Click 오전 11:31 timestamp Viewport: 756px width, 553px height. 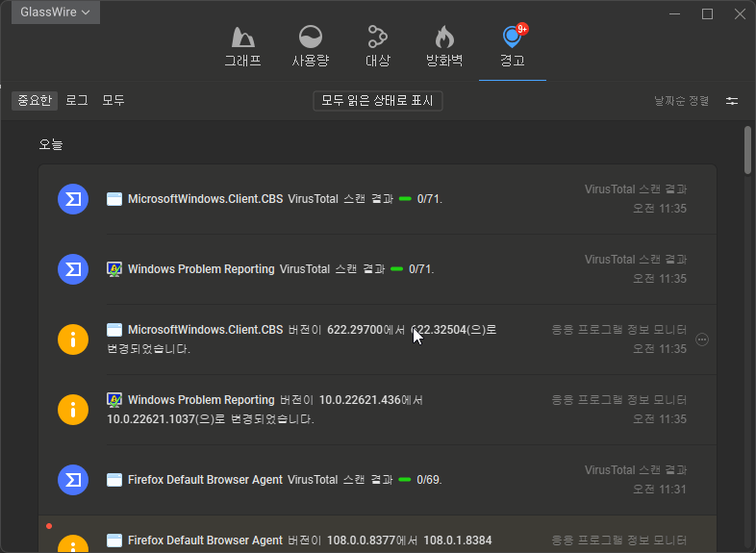(660, 490)
